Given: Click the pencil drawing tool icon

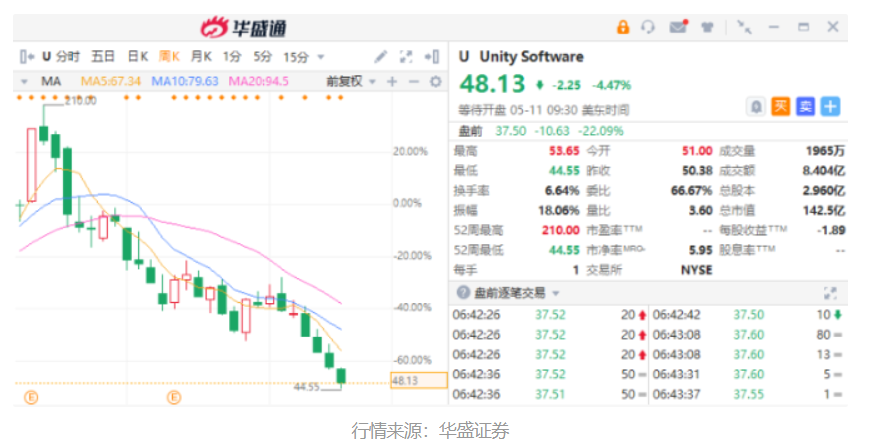Looking at the screenshot, I should pos(381,57).
